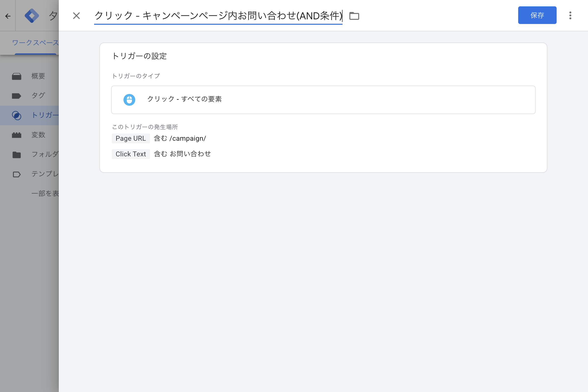The image size is (588, 392).
Task: Click the Click Text variable chip
Action: tap(131, 154)
